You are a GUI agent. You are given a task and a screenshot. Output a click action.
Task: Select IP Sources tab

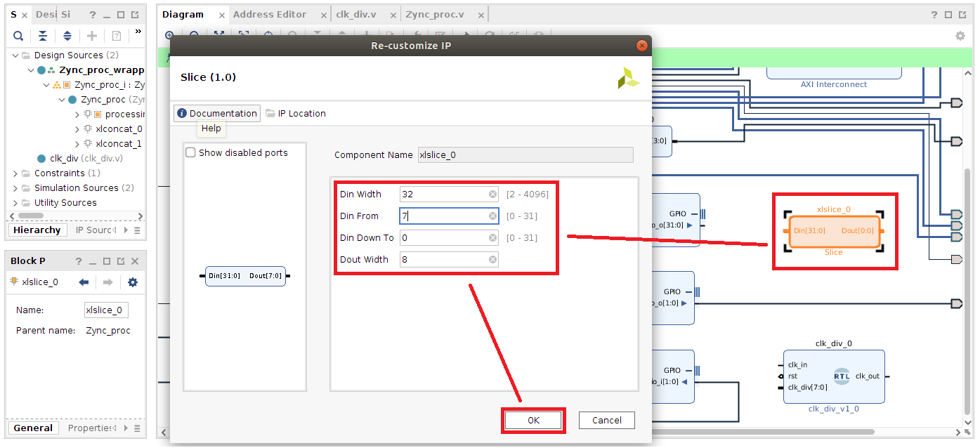tap(95, 230)
